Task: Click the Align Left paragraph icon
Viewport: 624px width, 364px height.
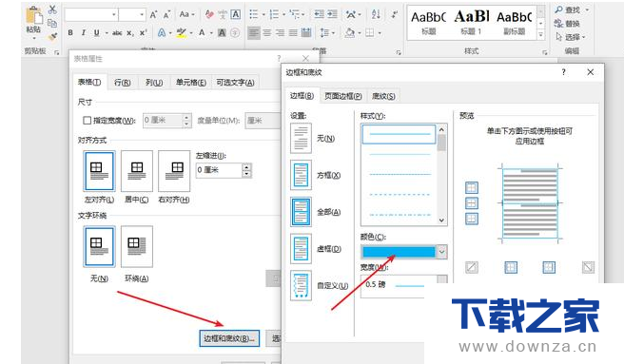Action: (253, 32)
